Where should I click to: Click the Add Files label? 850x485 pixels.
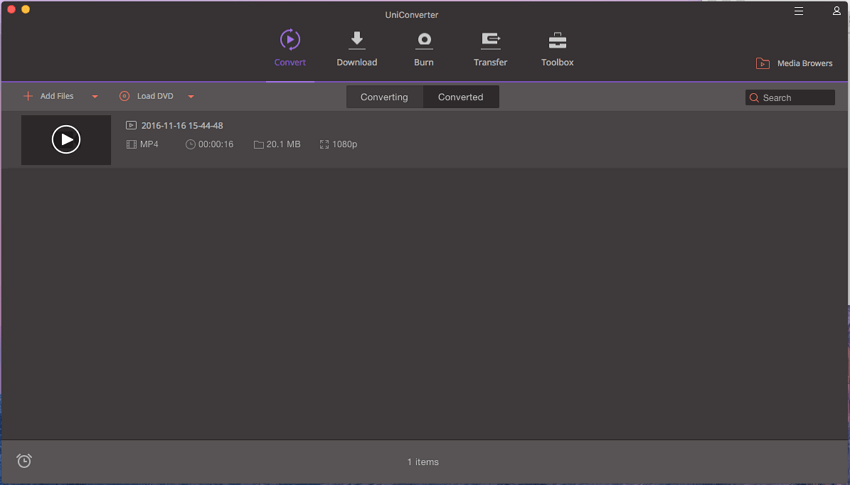pos(57,96)
